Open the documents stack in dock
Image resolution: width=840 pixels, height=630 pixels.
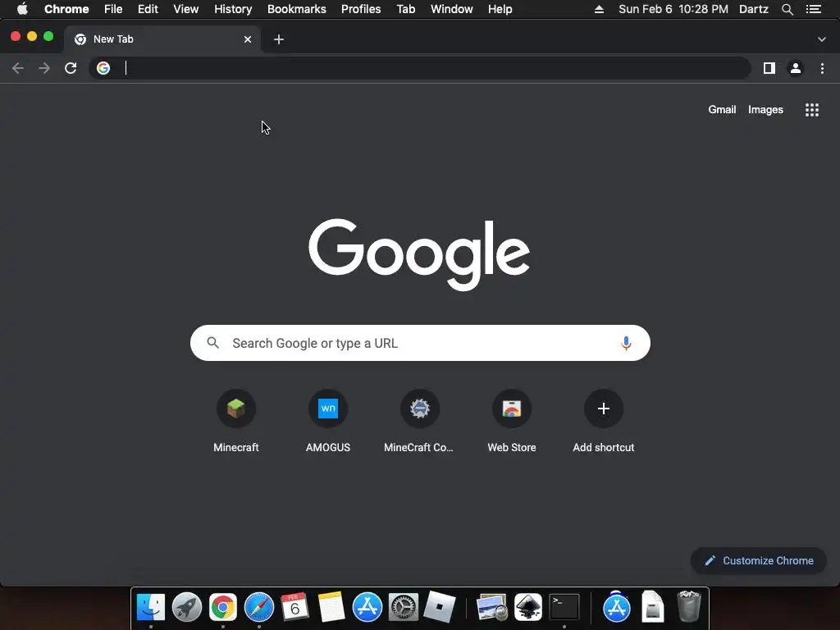tap(652, 607)
